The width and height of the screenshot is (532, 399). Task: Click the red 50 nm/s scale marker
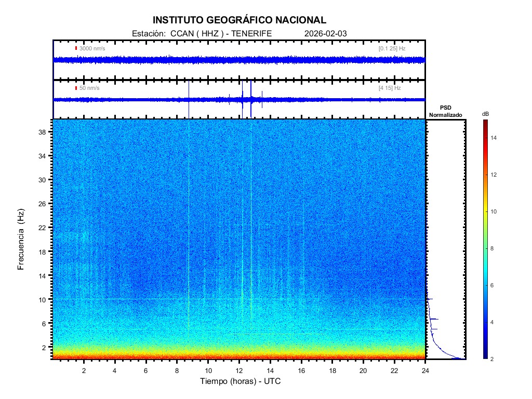(76, 88)
